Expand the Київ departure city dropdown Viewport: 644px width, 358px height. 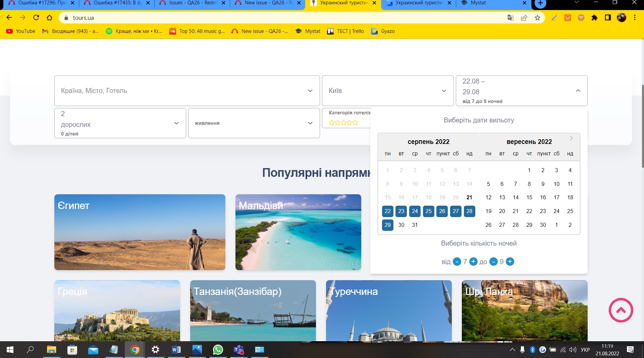388,91
